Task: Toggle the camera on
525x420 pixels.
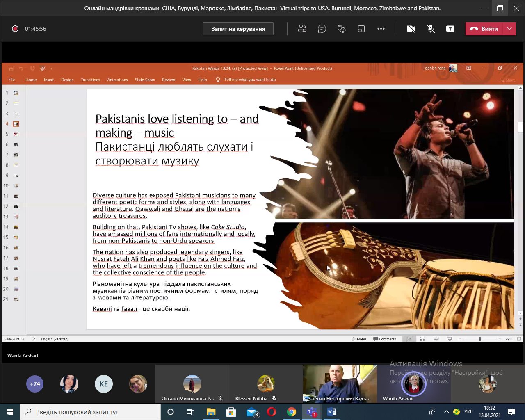Action: (x=411, y=29)
